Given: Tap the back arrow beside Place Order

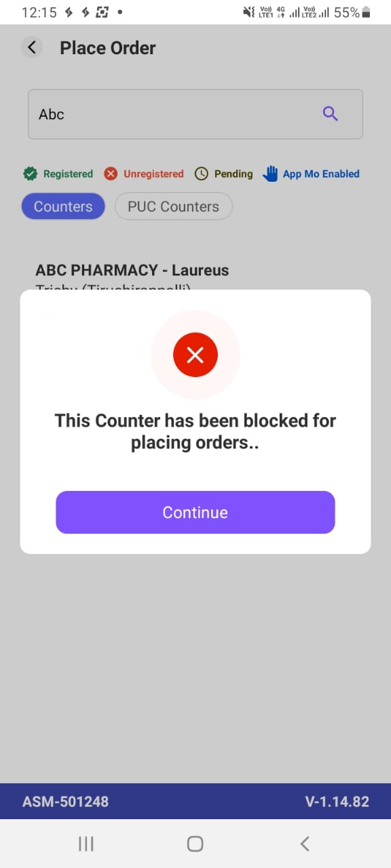Looking at the screenshot, I should point(31,47).
